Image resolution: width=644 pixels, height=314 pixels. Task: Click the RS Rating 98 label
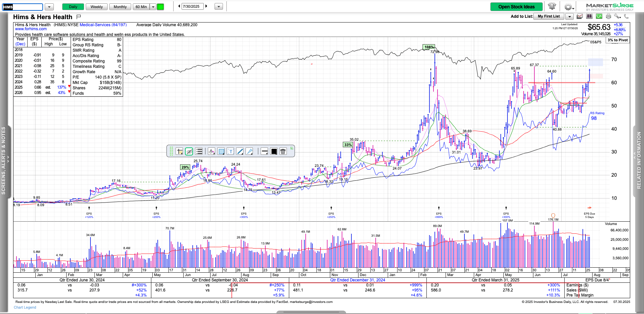[597, 116]
